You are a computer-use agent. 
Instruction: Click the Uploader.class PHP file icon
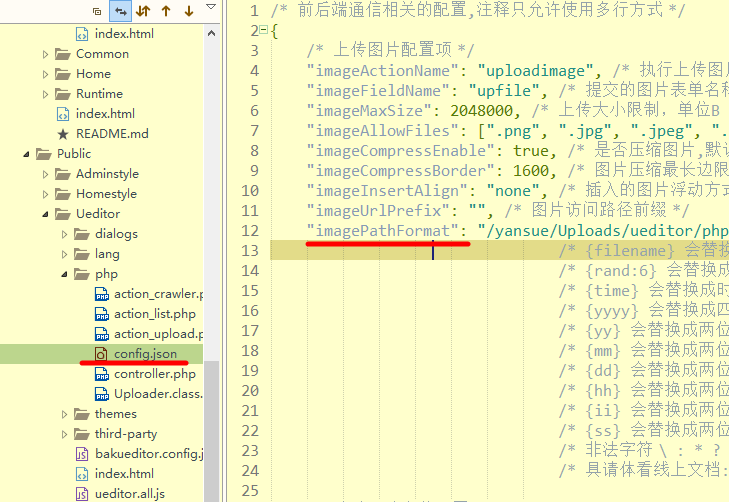coord(102,394)
